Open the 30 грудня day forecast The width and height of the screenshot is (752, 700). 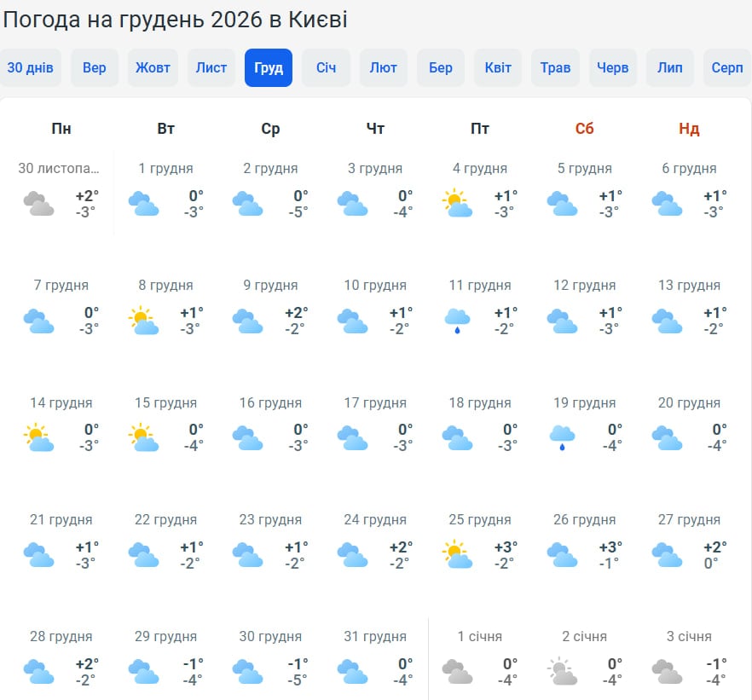[270, 658]
